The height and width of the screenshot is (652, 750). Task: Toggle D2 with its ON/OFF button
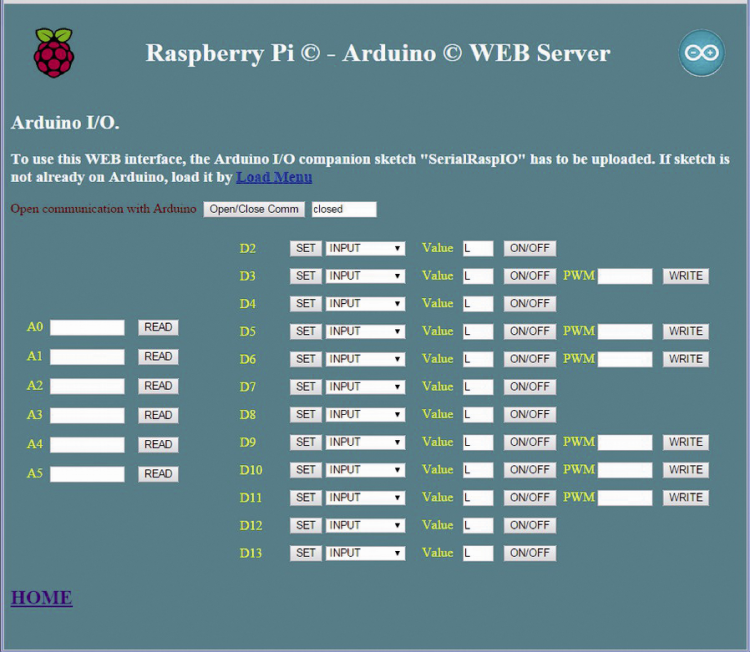(529, 248)
